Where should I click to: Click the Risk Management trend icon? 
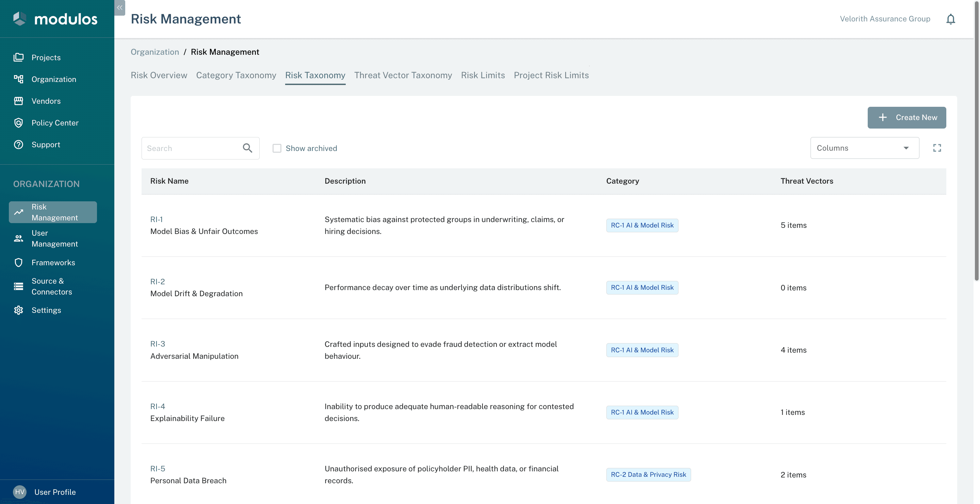click(x=18, y=212)
